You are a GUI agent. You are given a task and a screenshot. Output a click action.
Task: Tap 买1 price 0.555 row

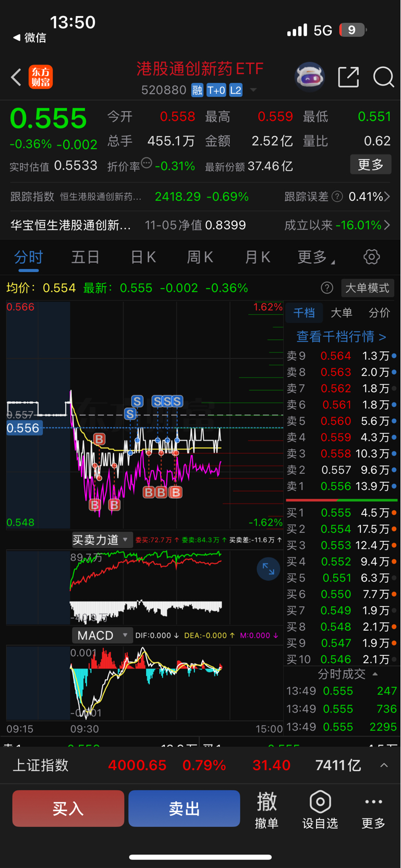(x=342, y=513)
